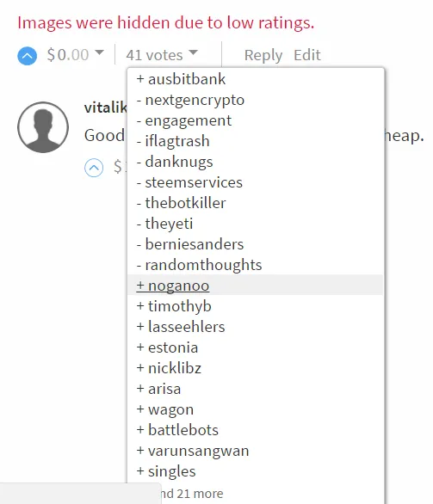
Task: Open thebotkiller voter profile
Action: (181, 203)
